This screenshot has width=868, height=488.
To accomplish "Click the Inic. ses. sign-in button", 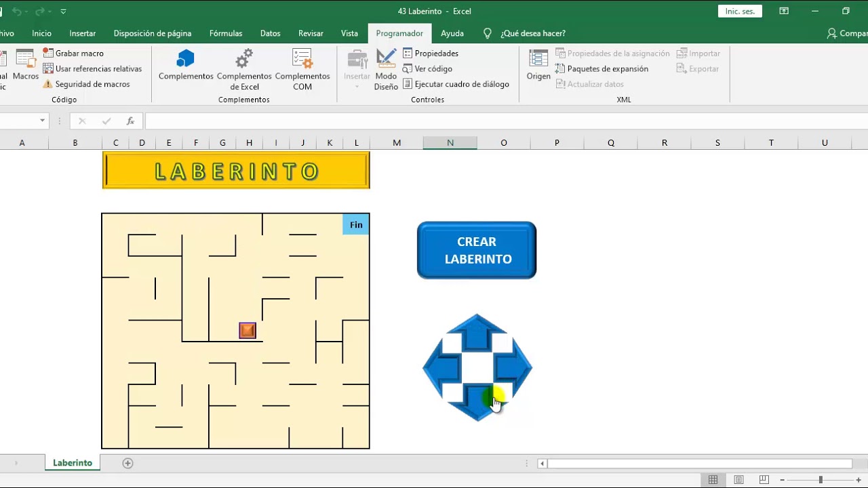I will 740,11.
